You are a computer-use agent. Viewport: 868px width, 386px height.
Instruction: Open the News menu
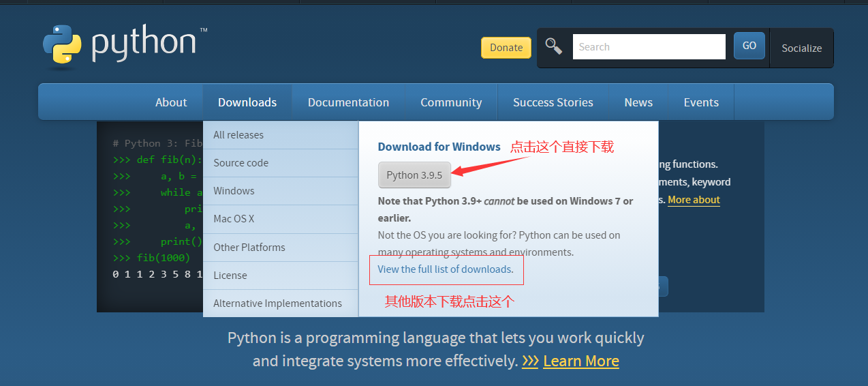click(x=638, y=102)
